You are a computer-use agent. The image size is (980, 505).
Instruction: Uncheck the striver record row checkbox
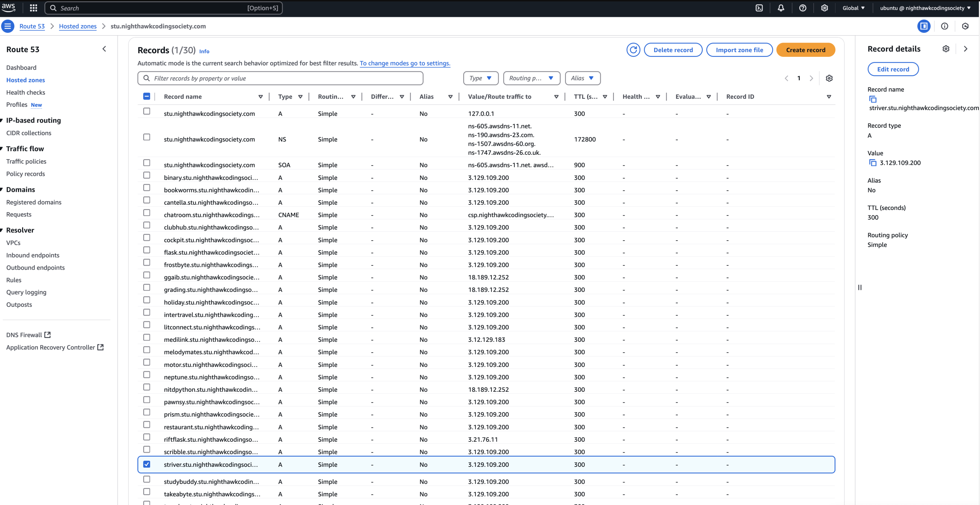point(147,464)
